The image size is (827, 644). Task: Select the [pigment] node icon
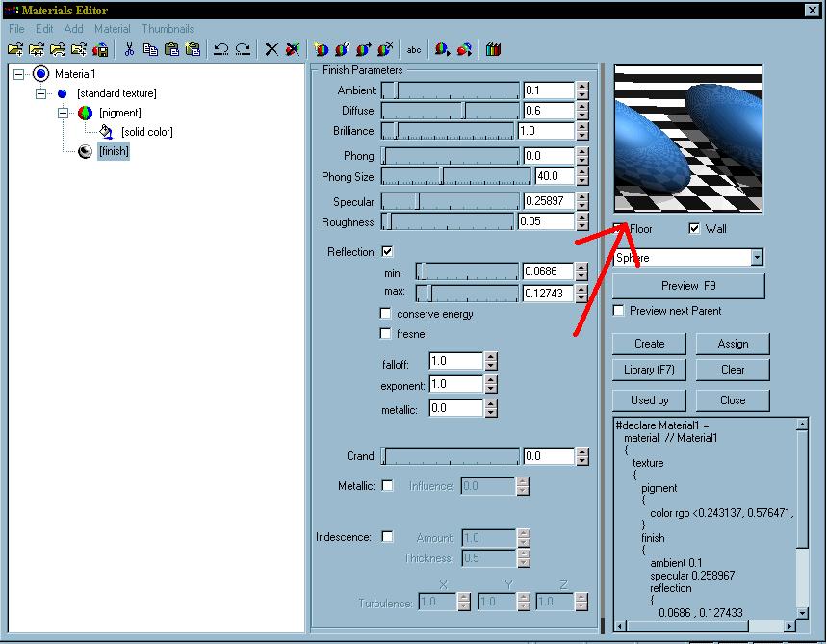(85, 113)
